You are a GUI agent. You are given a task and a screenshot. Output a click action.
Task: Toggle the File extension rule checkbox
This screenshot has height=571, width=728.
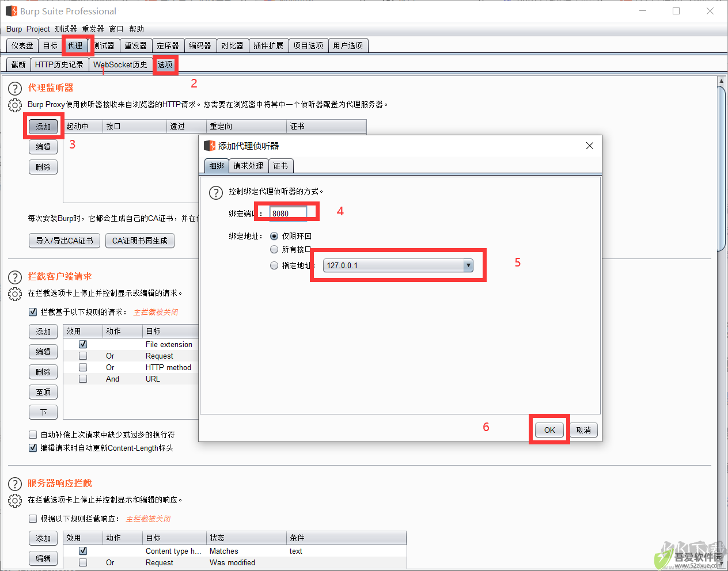(x=83, y=344)
